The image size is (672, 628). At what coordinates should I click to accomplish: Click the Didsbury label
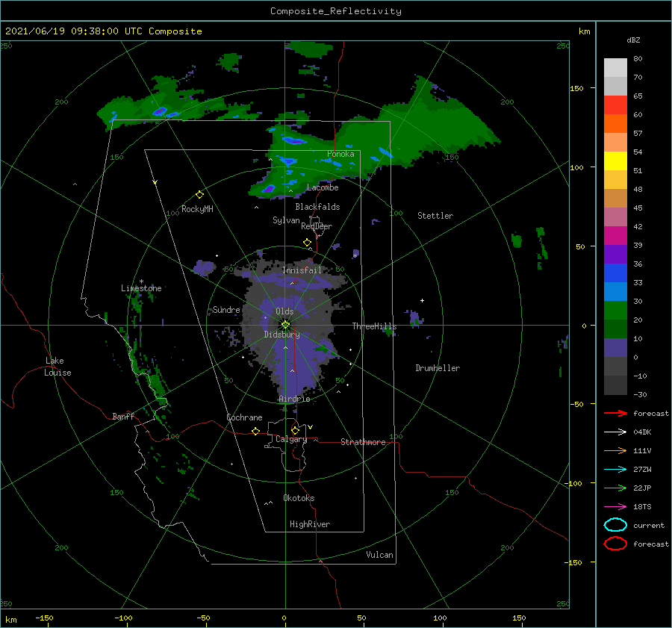282,335
